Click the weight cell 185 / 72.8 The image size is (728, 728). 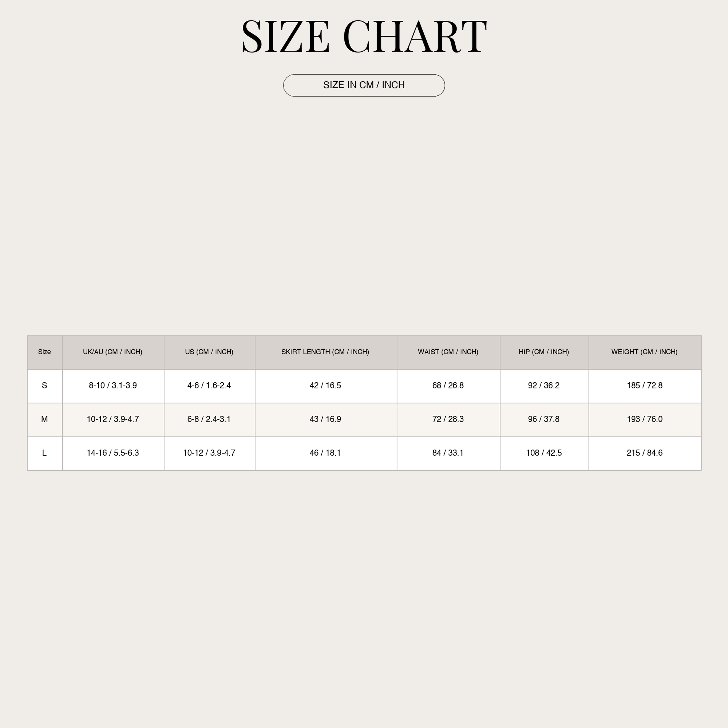[x=645, y=386]
